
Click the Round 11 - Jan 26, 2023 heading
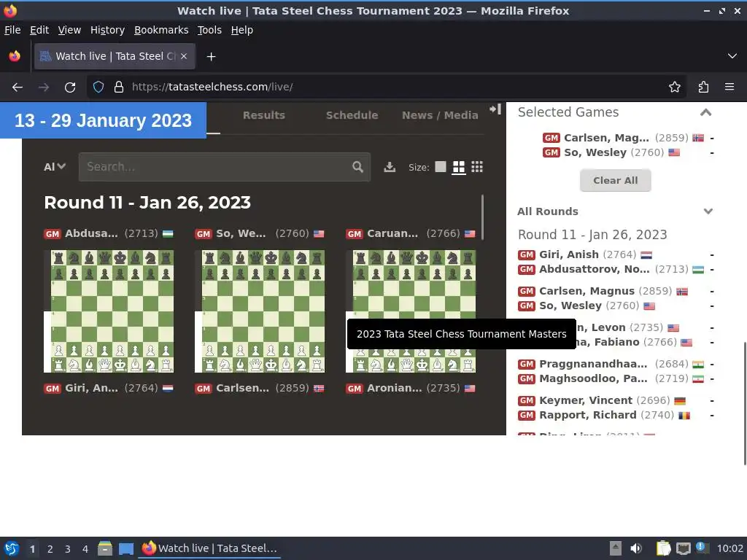pyautogui.click(x=147, y=203)
